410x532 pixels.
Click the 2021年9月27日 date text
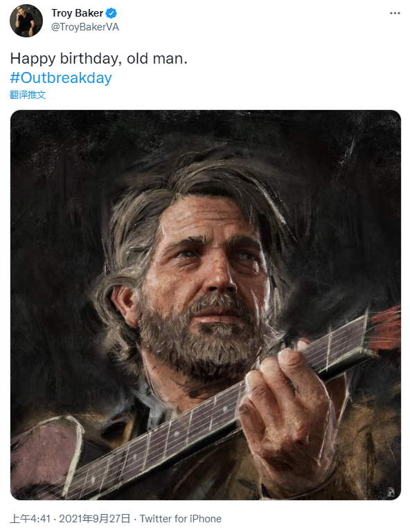(x=95, y=518)
